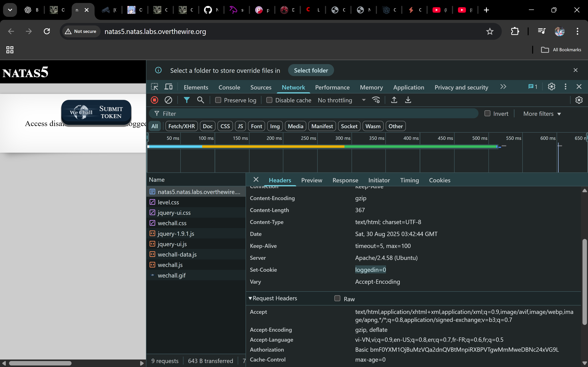588x367 pixels.
Task: Filter requests by Fetch/XHR
Action: (181, 126)
